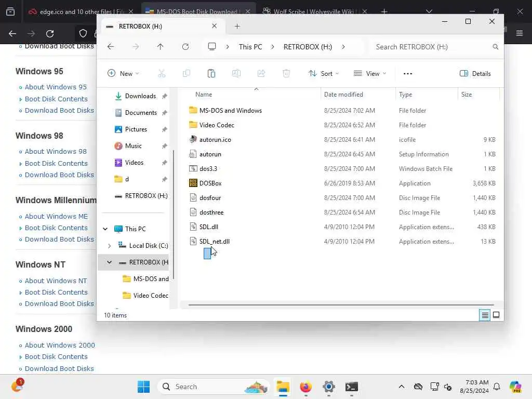Open Firefox from the taskbar

point(305,387)
